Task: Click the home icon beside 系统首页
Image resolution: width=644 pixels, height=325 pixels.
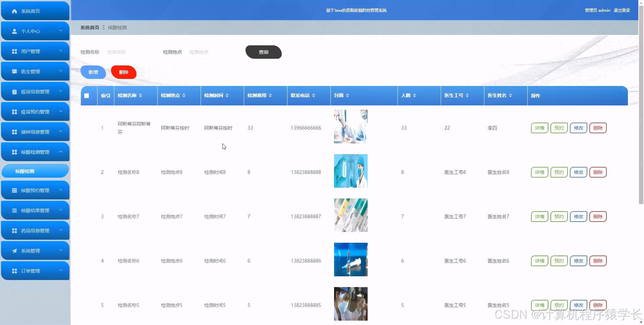Action: (14, 11)
